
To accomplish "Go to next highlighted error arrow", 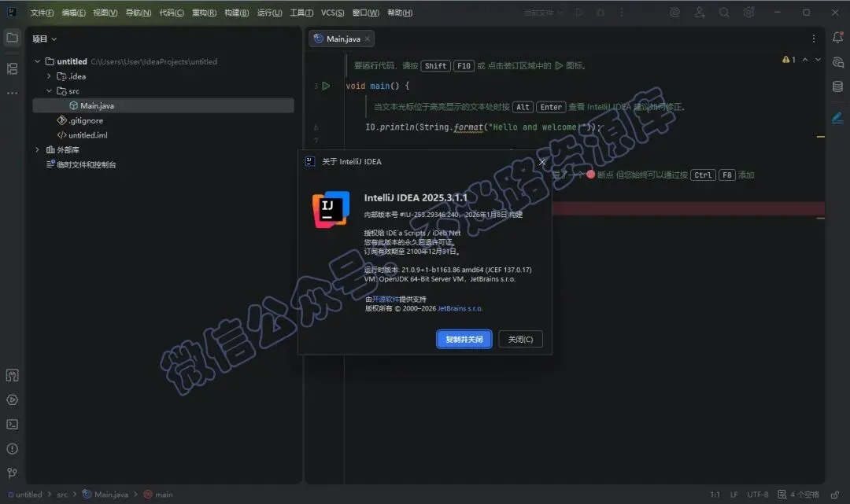I will point(818,60).
